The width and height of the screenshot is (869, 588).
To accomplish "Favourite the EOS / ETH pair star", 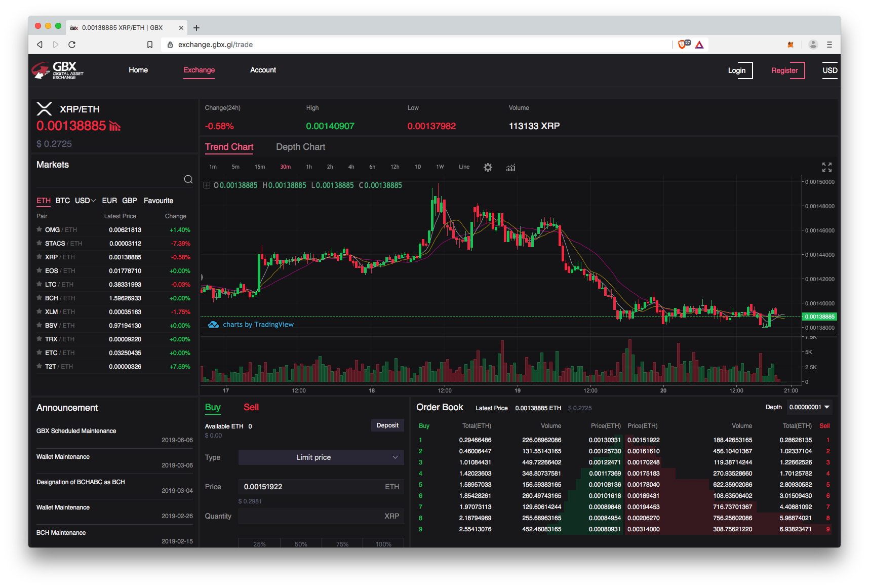I will point(39,270).
